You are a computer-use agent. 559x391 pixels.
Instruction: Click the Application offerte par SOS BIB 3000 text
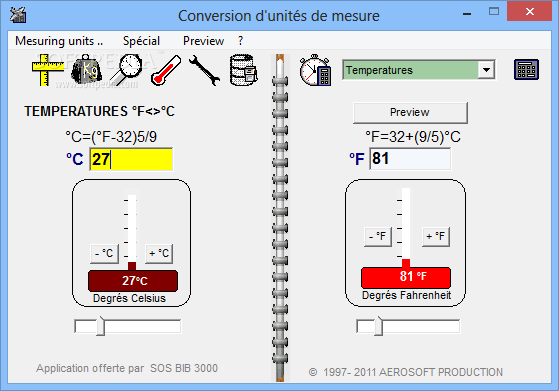click(x=127, y=368)
